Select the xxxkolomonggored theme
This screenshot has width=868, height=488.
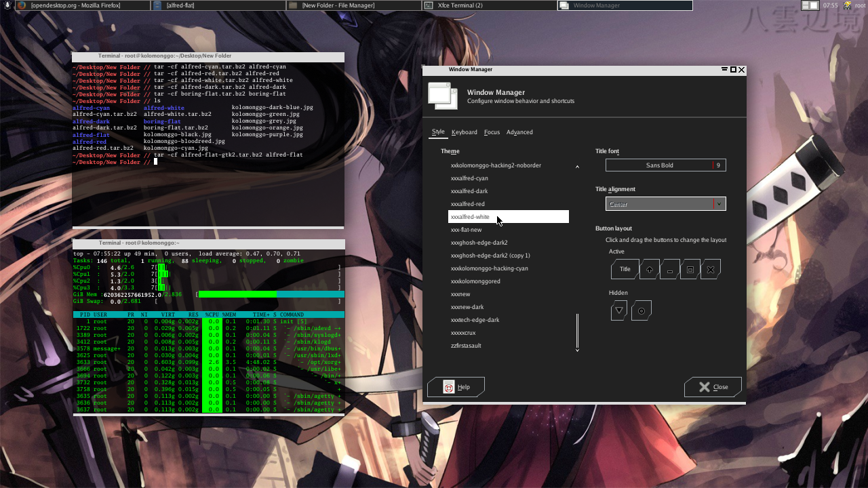point(509,281)
